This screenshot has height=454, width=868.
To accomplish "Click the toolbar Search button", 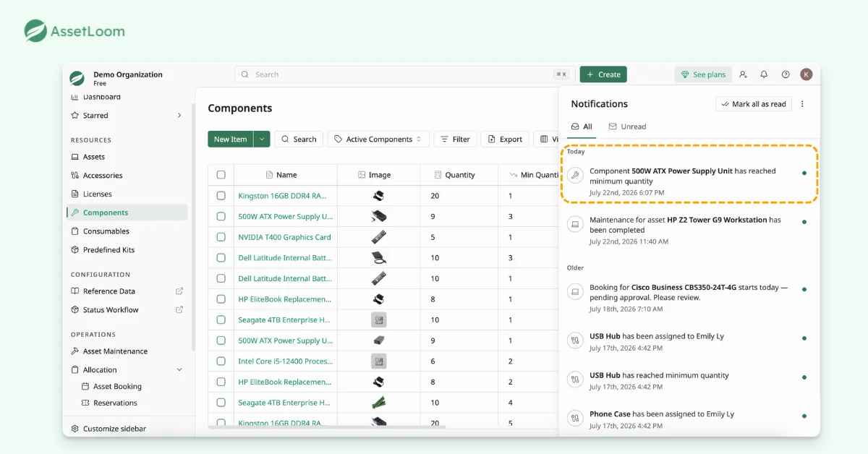I will 299,139.
